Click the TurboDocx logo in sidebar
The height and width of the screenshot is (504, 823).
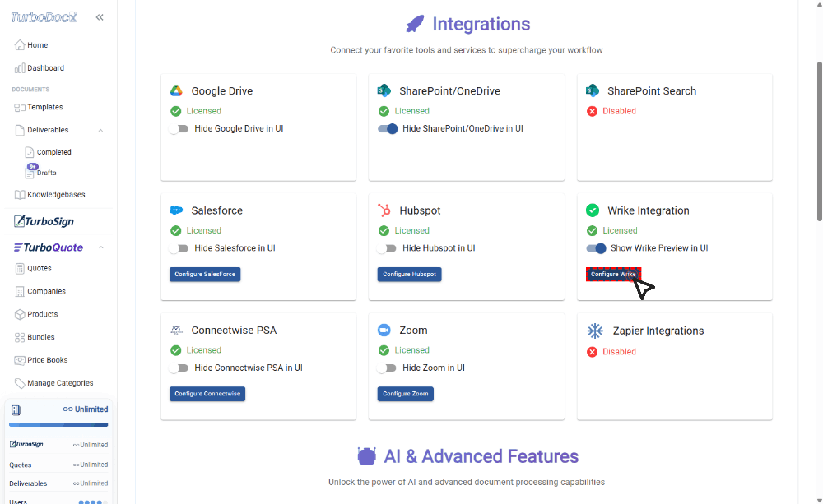[43, 16]
